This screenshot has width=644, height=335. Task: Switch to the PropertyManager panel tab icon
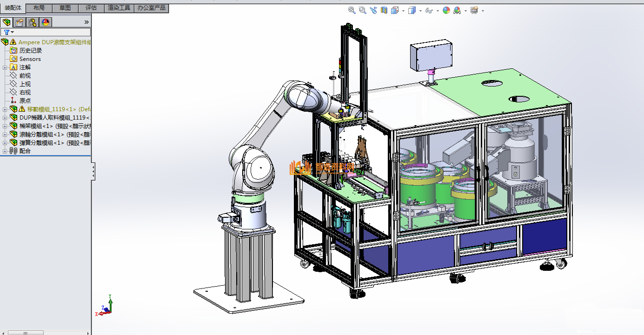click(20, 22)
